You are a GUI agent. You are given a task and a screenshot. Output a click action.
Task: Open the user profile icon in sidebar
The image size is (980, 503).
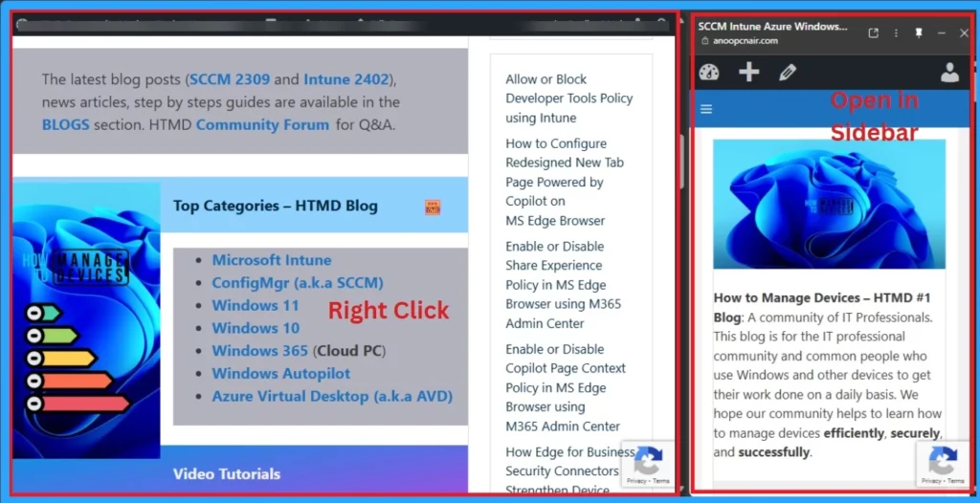pos(949,73)
